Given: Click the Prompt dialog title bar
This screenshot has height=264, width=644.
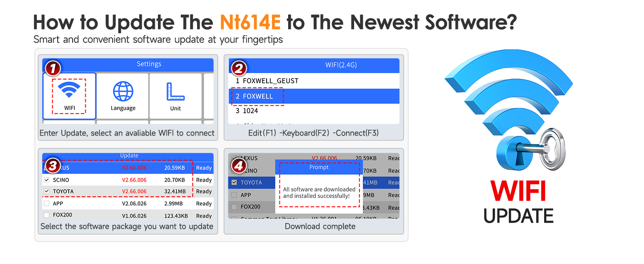Looking at the screenshot, I should click(319, 167).
